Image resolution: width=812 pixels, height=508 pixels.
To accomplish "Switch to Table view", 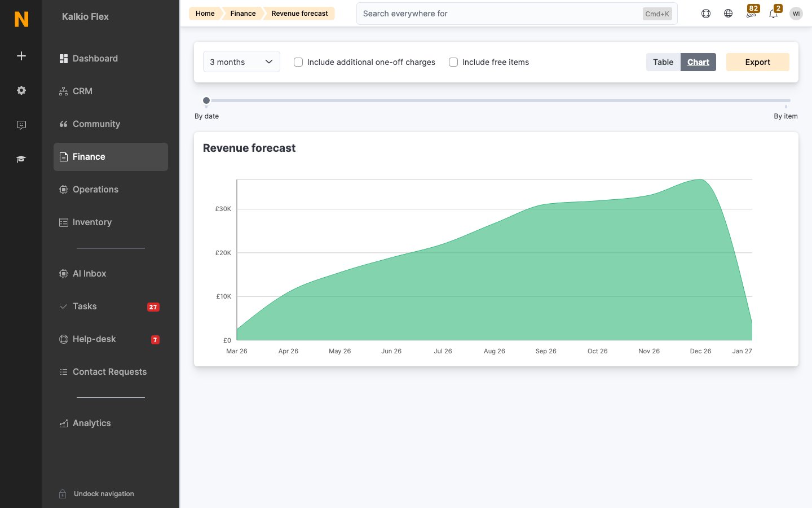I will 663,62.
